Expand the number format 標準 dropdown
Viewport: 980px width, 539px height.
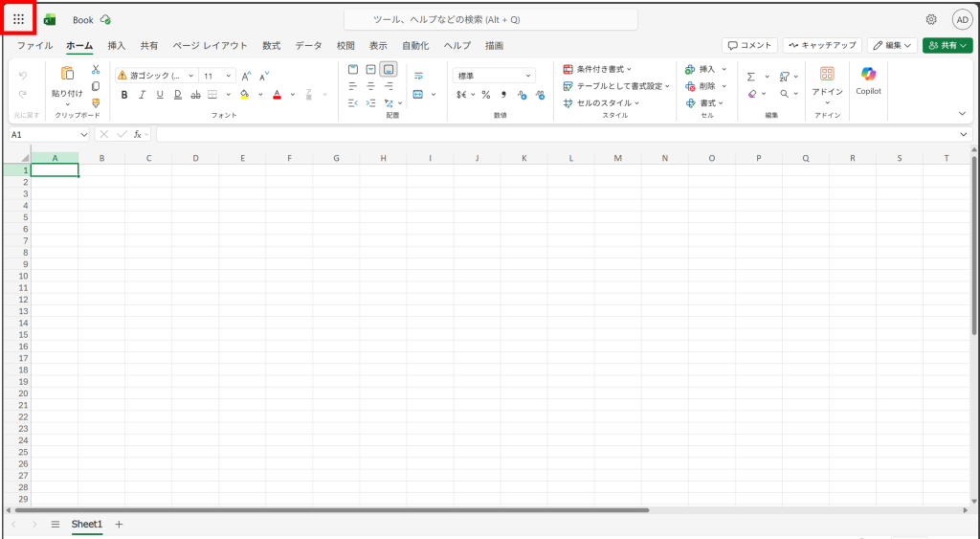pos(527,76)
